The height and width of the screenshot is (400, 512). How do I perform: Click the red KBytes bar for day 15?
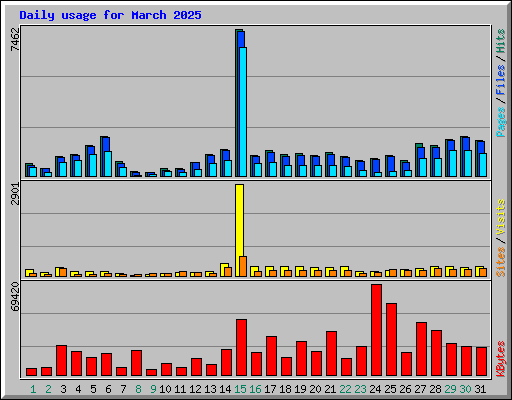coord(241,348)
